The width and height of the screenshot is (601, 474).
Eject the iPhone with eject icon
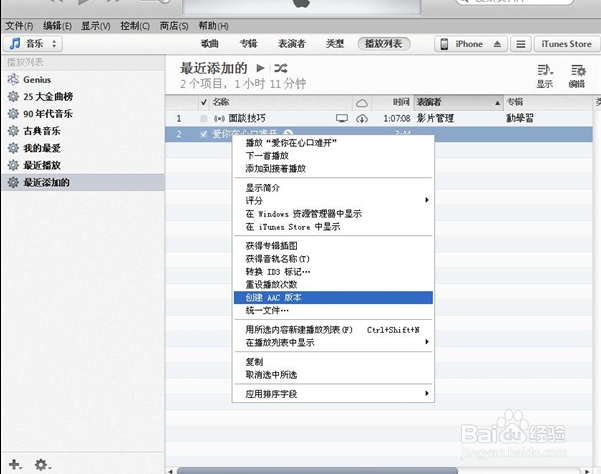(x=497, y=44)
